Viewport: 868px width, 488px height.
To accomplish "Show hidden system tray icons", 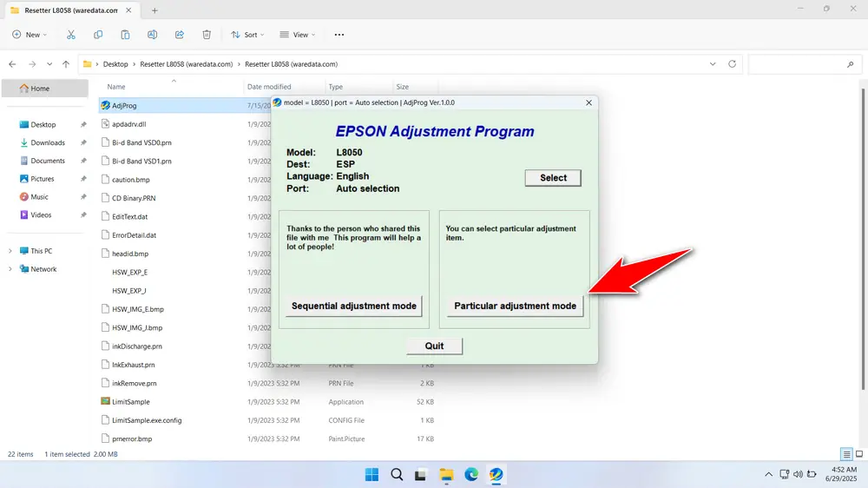I will click(x=768, y=474).
